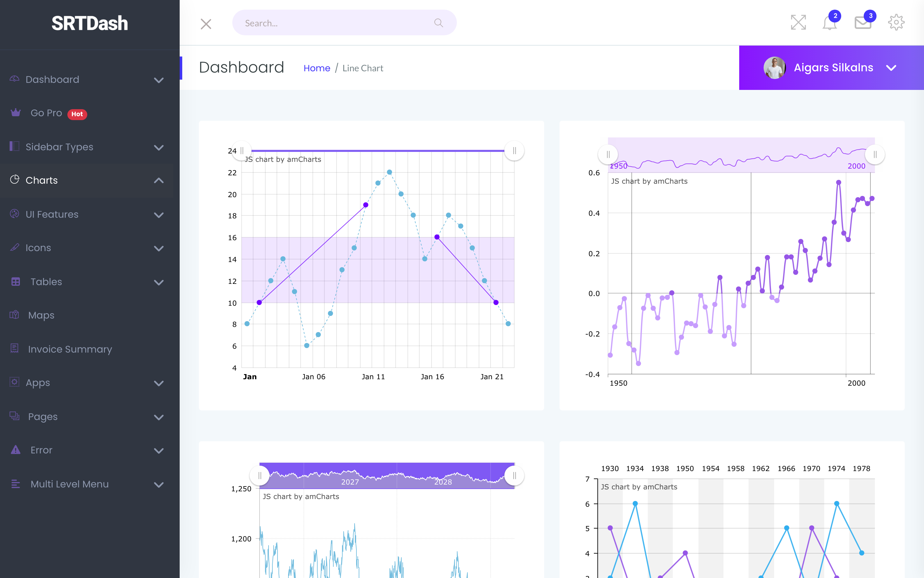This screenshot has height=578, width=924.
Task: Click the profile dropdown chevron arrow
Action: tap(891, 68)
